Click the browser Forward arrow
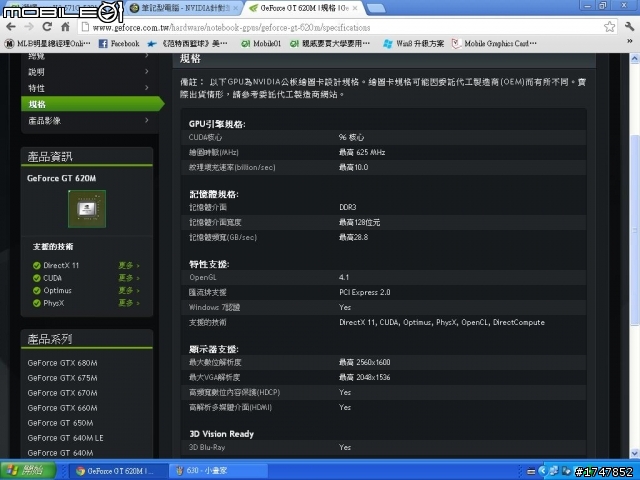 coord(29,27)
